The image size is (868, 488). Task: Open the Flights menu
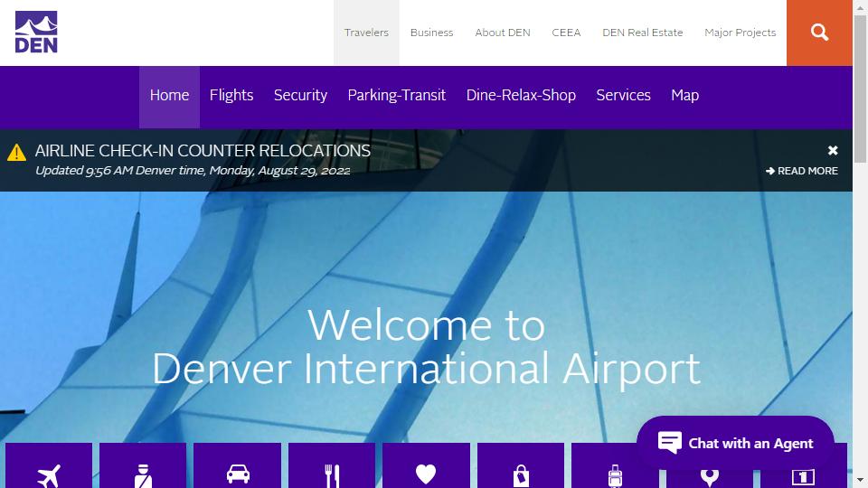tap(231, 95)
